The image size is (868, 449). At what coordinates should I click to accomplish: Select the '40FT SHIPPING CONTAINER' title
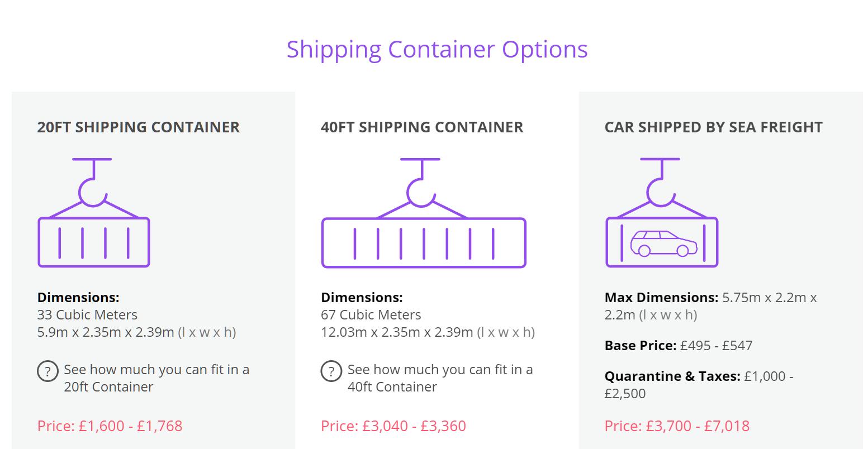[422, 127]
